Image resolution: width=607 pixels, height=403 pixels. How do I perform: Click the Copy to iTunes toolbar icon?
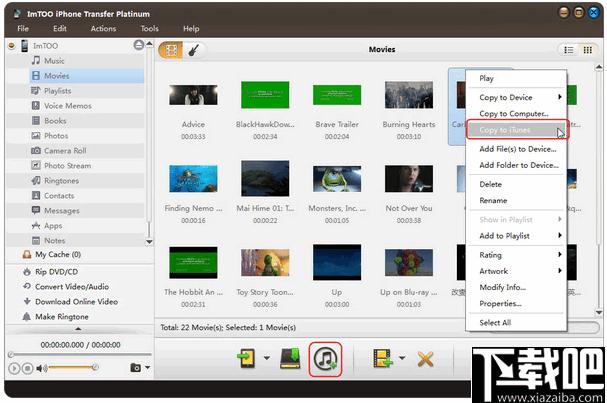[x=325, y=359]
